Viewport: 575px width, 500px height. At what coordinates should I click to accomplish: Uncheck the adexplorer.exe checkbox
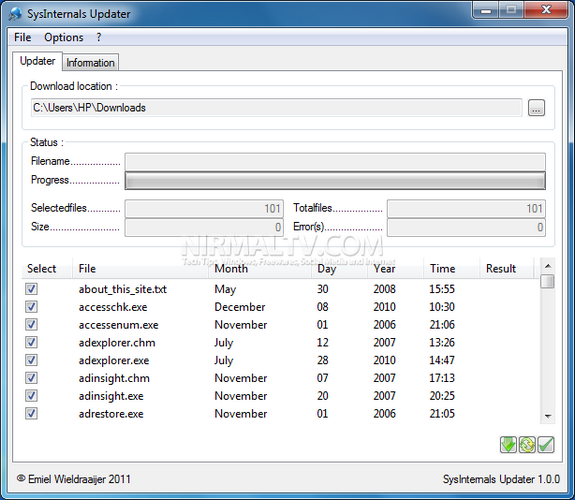[x=31, y=360]
